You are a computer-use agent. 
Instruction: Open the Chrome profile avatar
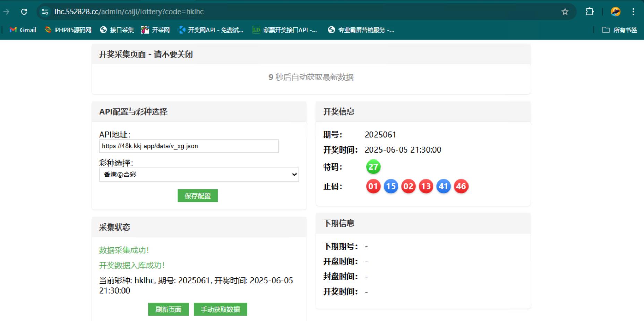tap(616, 12)
